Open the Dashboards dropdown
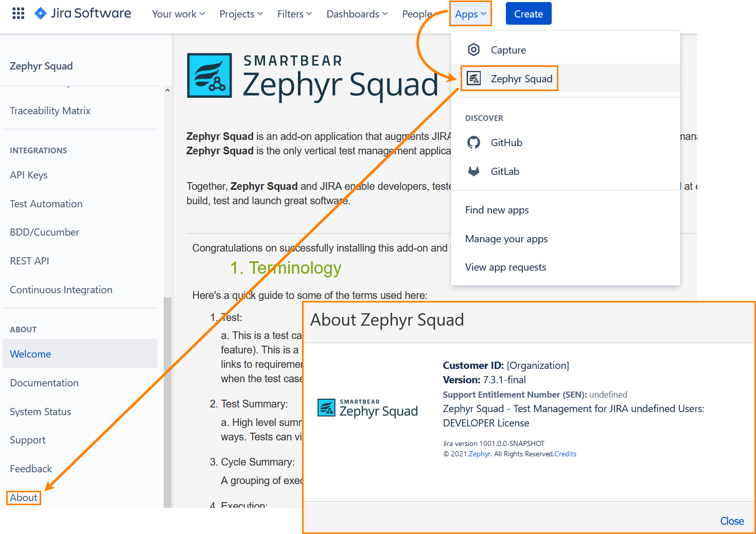 click(x=356, y=14)
